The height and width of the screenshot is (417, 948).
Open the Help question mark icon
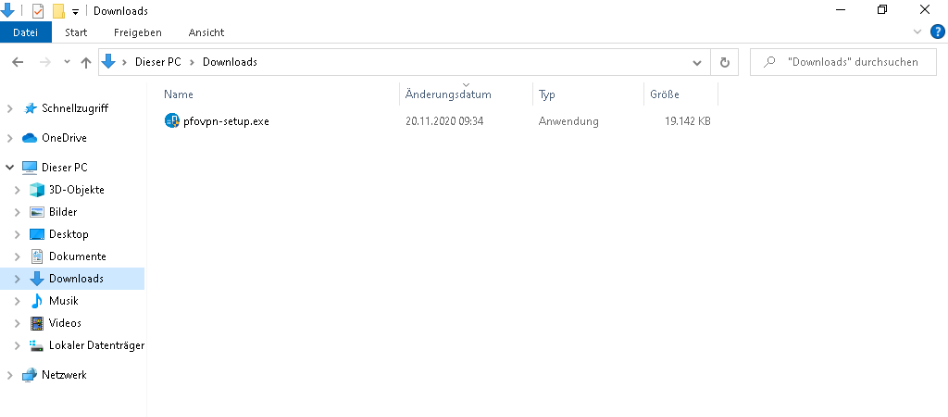tap(937, 32)
